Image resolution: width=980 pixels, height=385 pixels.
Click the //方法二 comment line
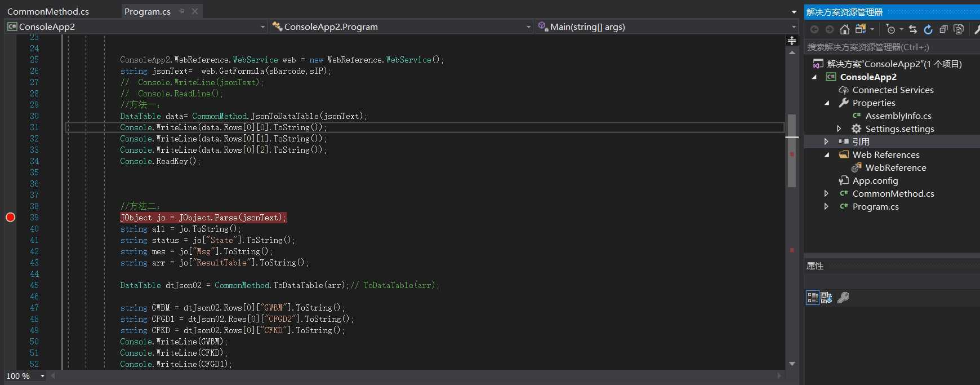coord(140,206)
